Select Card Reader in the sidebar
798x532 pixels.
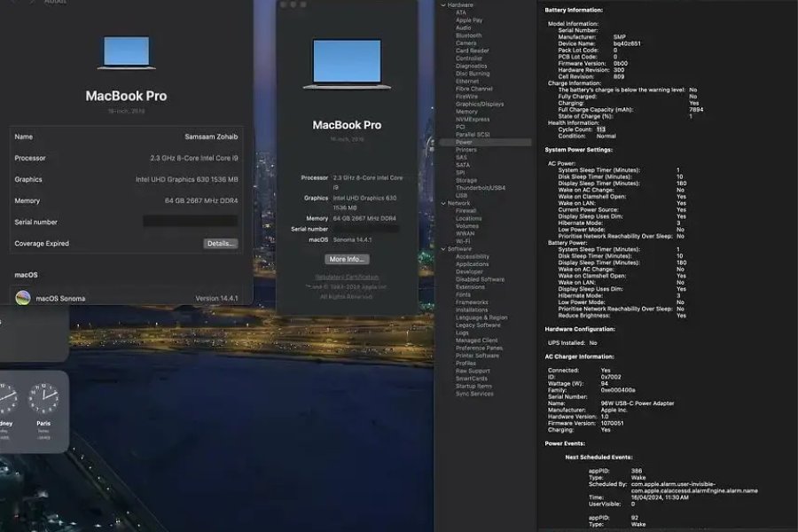[x=472, y=51]
